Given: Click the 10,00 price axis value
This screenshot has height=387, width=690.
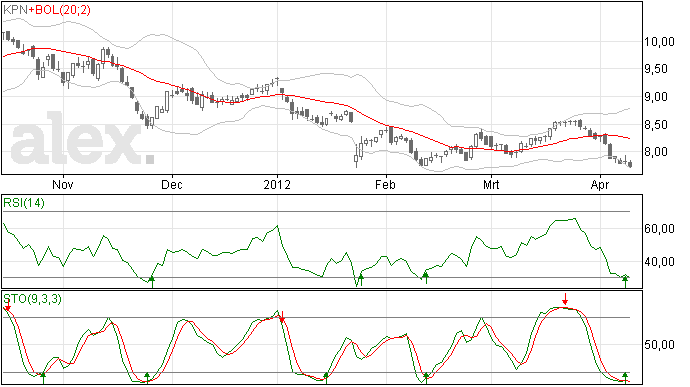Looking at the screenshot, I should (659, 42).
